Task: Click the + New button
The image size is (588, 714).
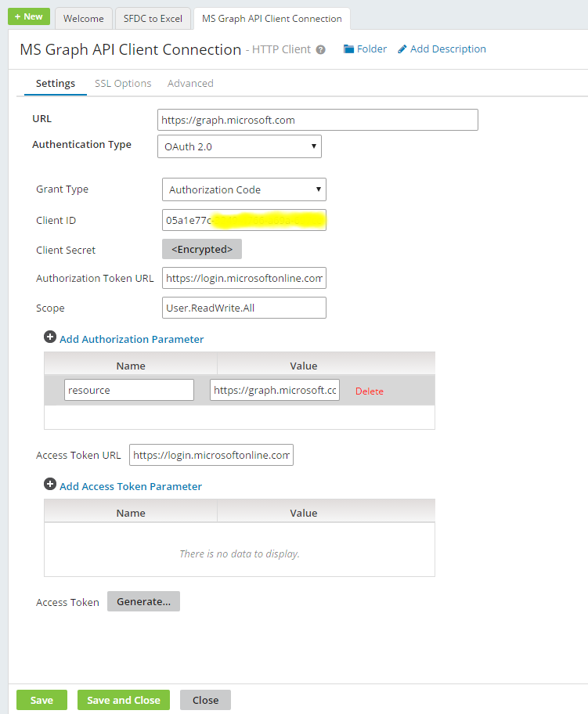Action: click(x=28, y=16)
